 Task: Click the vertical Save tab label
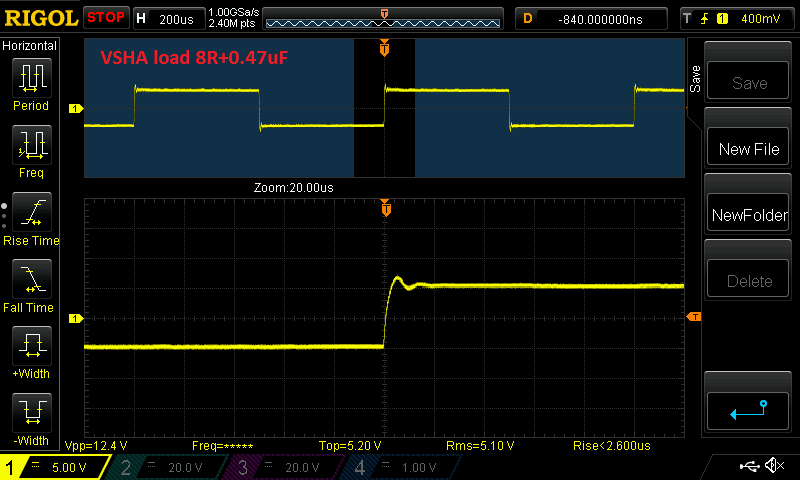click(695, 79)
